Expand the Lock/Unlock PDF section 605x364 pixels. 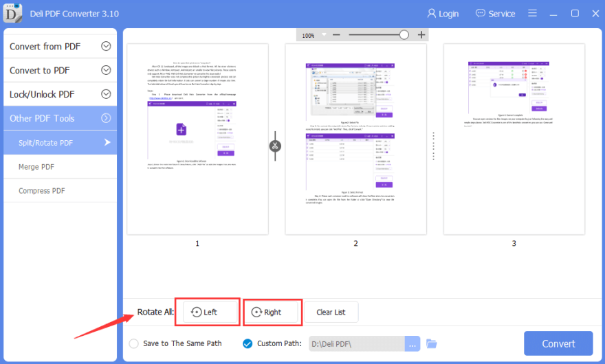coord(60,94)
